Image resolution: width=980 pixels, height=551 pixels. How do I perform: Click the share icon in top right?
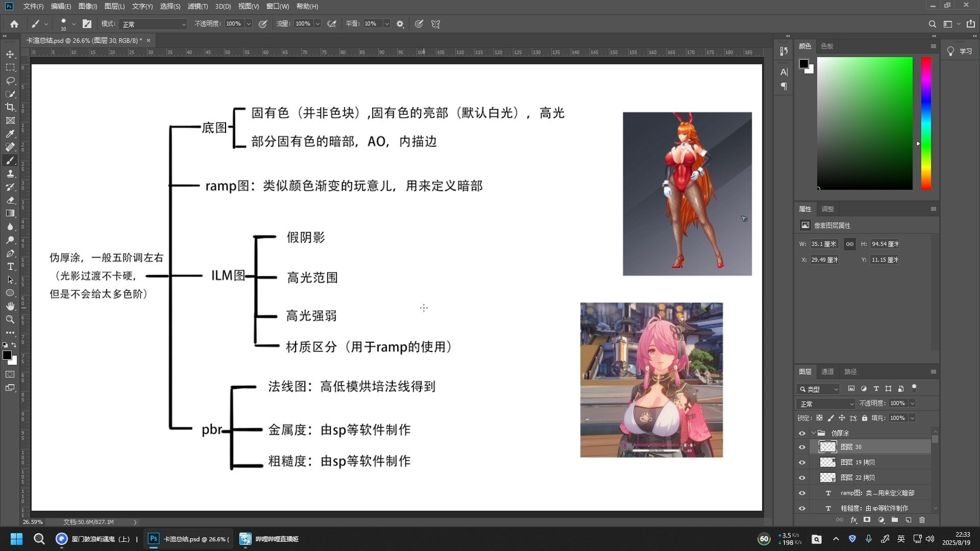click(x=971, y=24)
